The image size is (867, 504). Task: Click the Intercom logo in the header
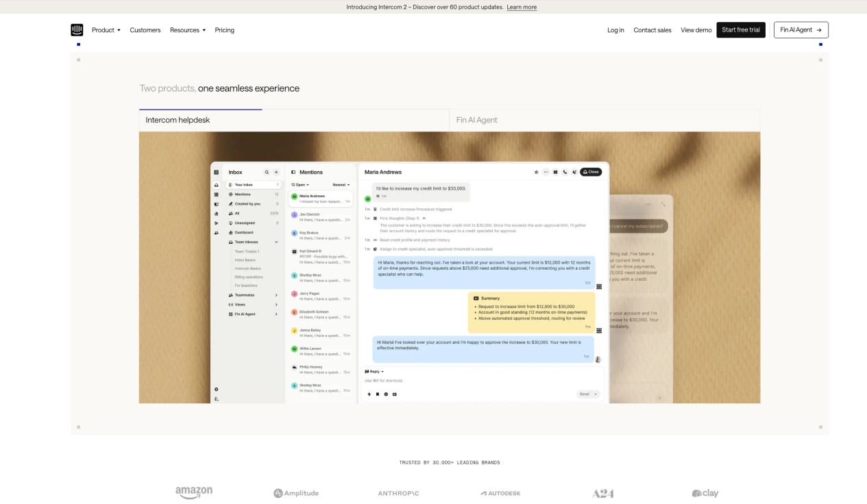pos(77,29)
